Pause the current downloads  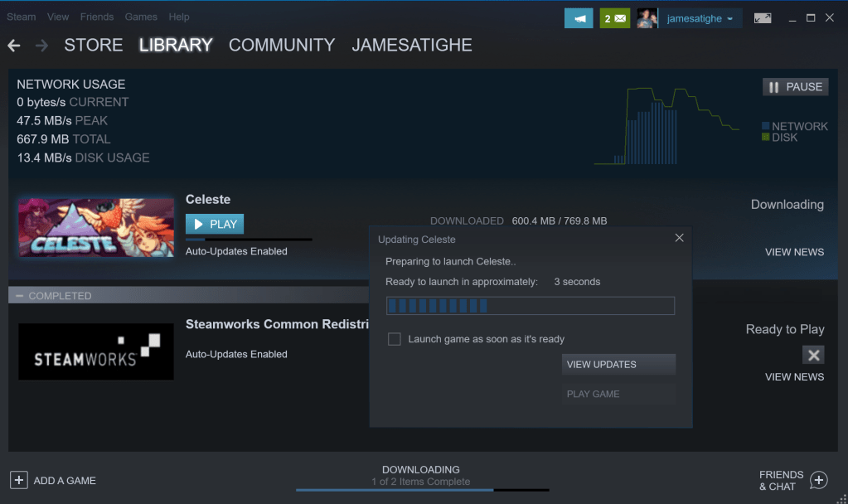click(x=795, y=87)
